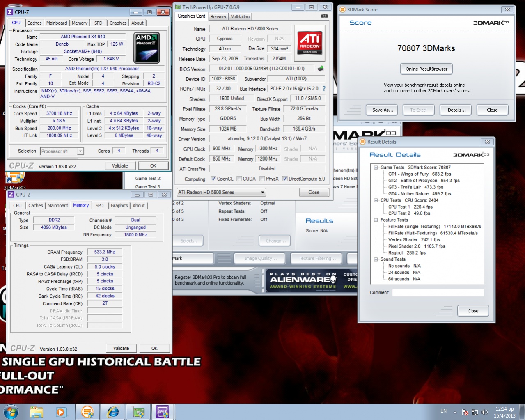Save the BIOS using the green chip icon
The image size is (525, 420).
[321, 69]
